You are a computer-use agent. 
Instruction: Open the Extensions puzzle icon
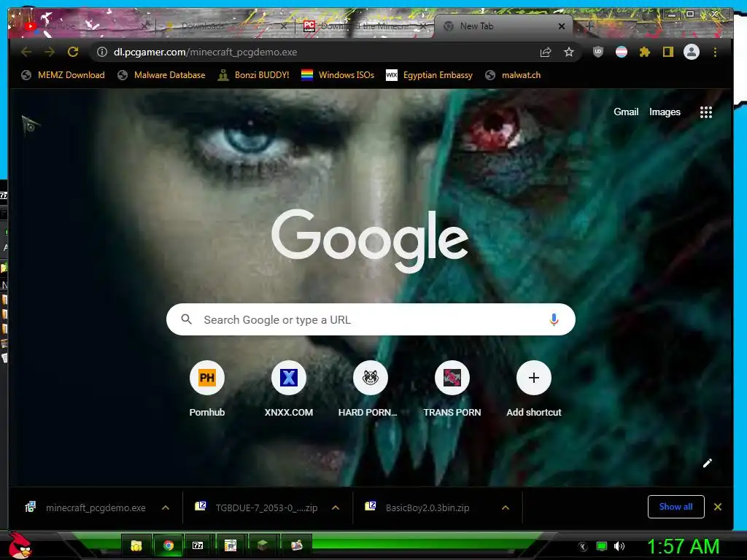tap(645, 52)
